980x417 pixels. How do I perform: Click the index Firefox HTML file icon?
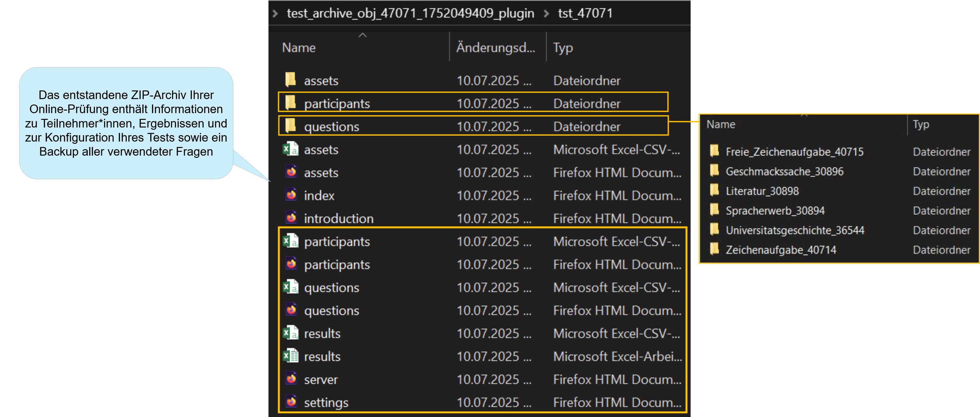click(x=291, y=195)
